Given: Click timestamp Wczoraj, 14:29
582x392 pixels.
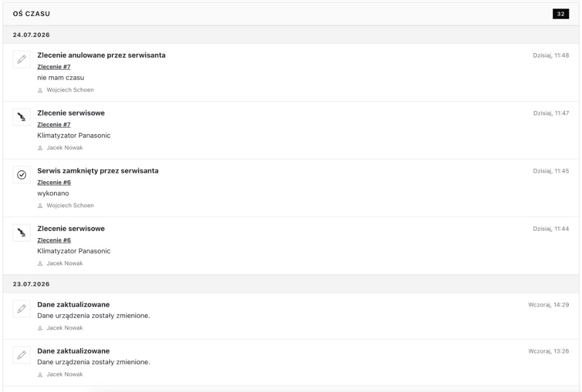Looking at the screenshot, I should [548, 305].
